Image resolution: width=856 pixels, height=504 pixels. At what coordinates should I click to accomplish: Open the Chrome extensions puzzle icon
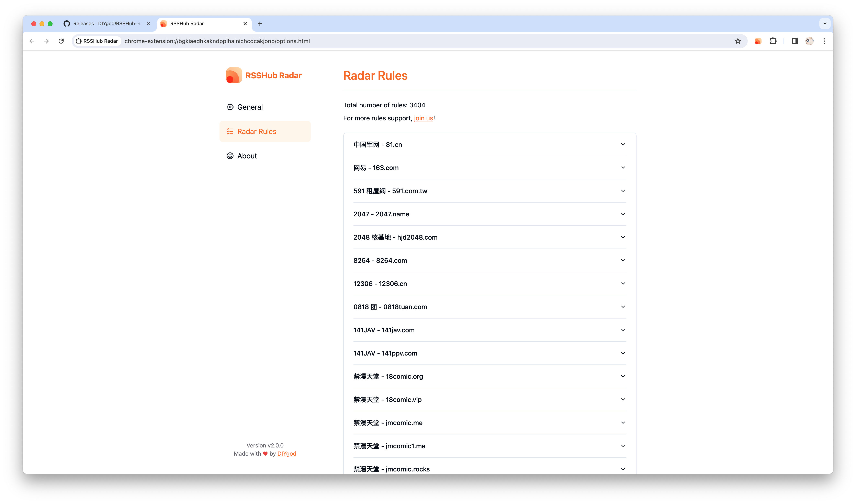tap(773, 41)
